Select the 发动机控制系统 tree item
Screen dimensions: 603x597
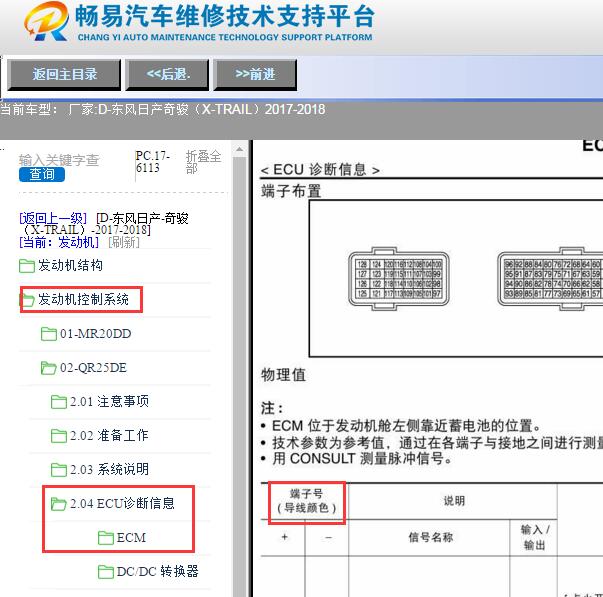tap(83, 299)
